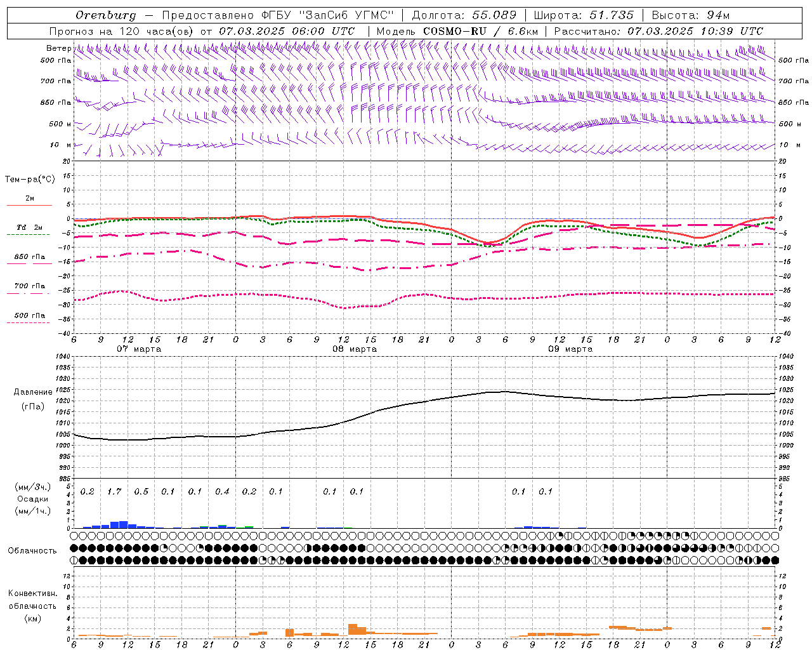Click the 'Прогноз на 120 часа(ов)' forecast header
812x650 pixels.
point(122,31)
